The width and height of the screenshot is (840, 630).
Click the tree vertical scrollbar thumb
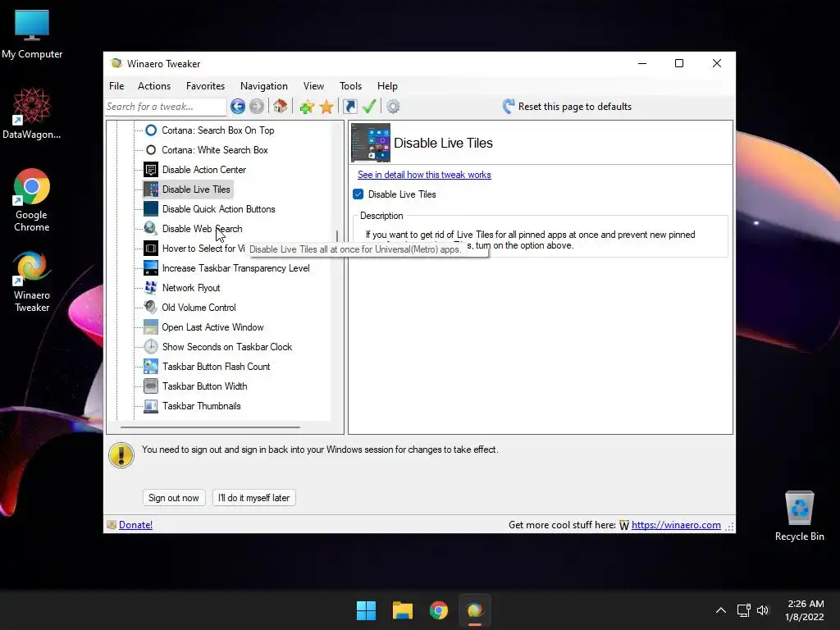tap(337, 236)
